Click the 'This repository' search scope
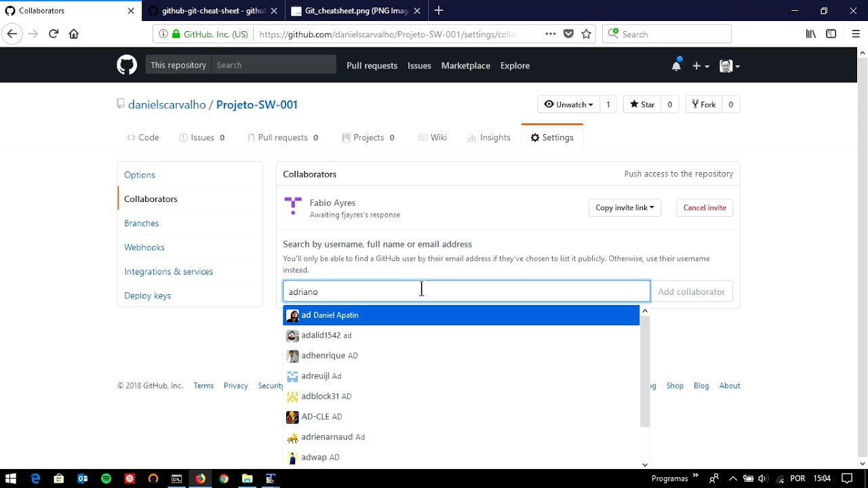The width and height of the screenshot is (868, 488). point(178,65)
